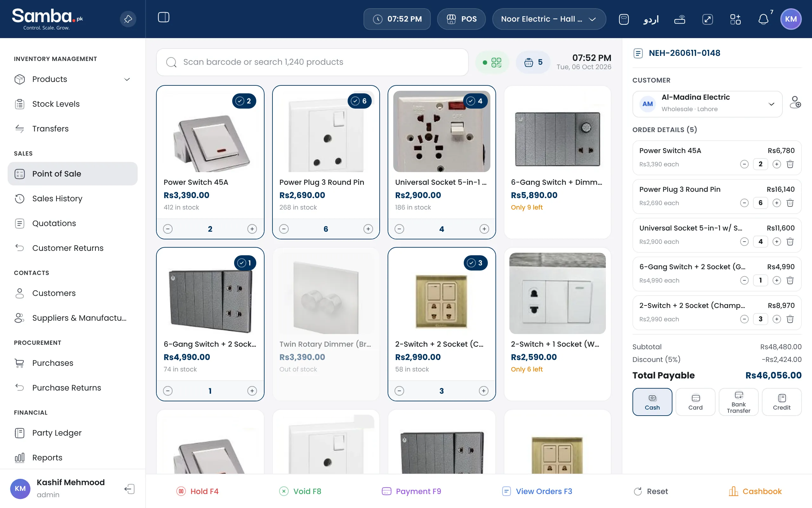Switch language to Urdu
This screenshot has width=812, height=508.
click(651, 19)
